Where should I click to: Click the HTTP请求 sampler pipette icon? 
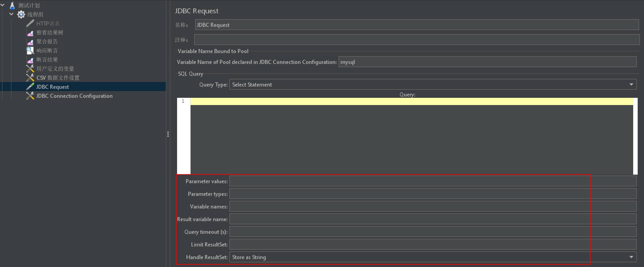pyautogui.click(x=30, y=23)
